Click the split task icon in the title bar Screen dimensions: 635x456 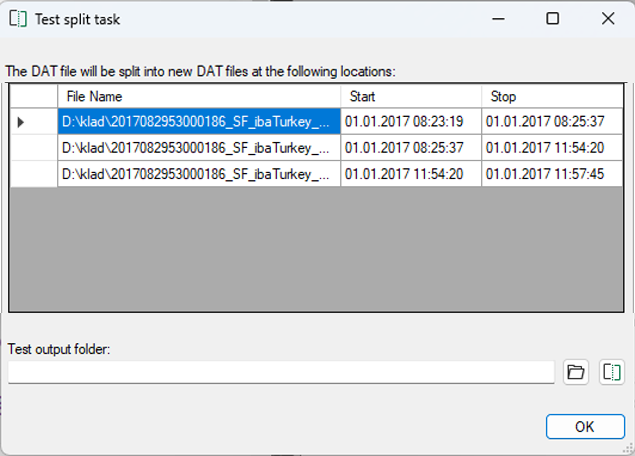point(18,19)
